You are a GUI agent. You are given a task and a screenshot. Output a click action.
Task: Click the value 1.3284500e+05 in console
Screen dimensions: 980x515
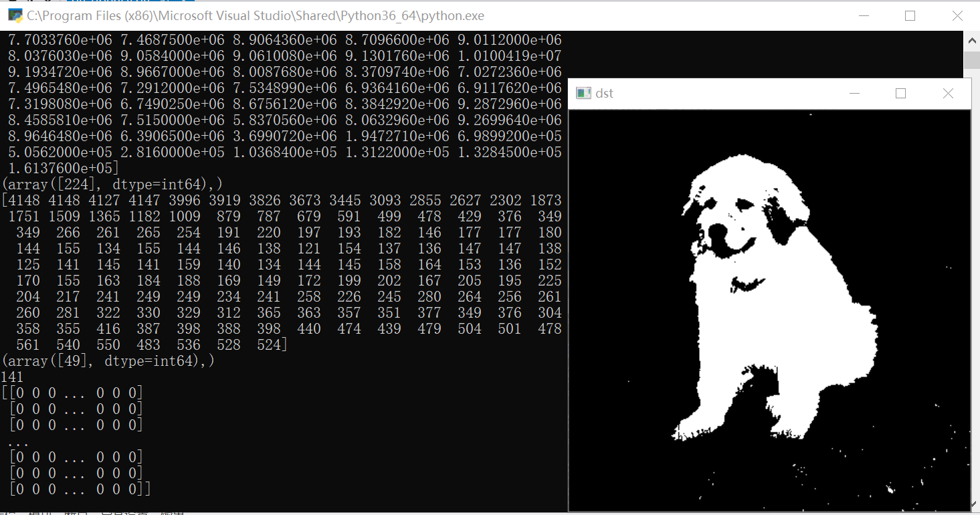pyautogui.click(x=510, y=152)
